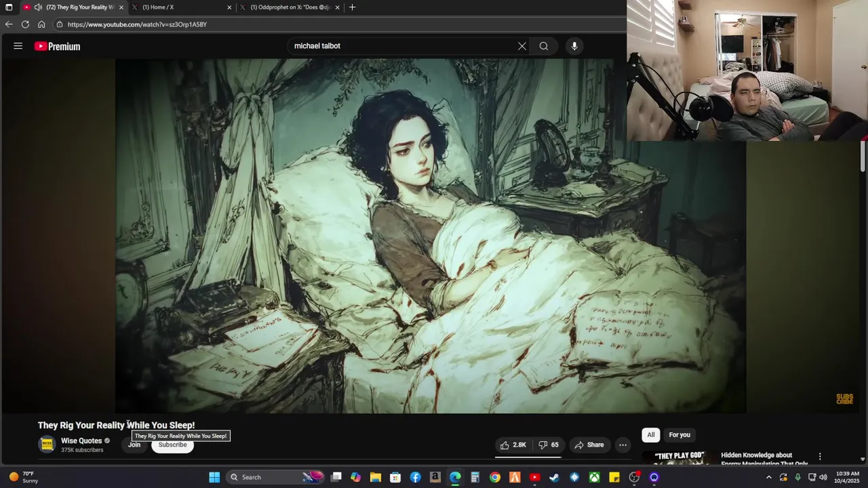This screenshot has height=488, width=868.
Task: Open the tray microphone indicator
Action: [797, 477]
